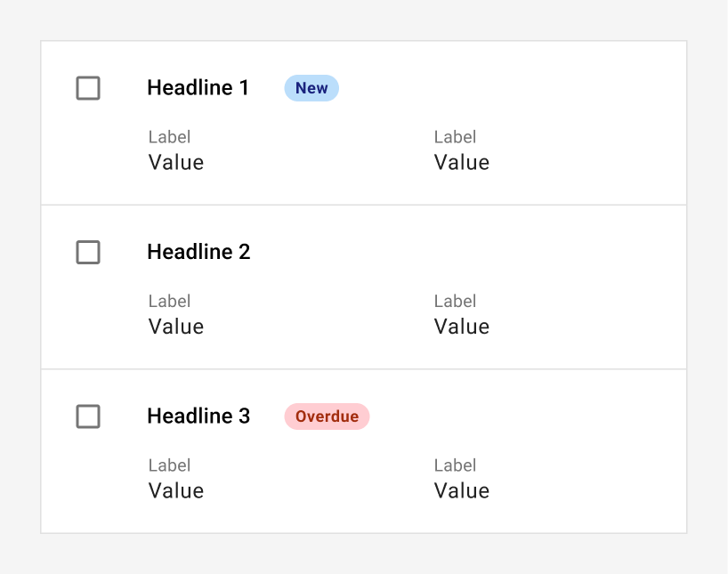Click second Label text in Headline 3 row
728x574 pixels.
[455, 465]
